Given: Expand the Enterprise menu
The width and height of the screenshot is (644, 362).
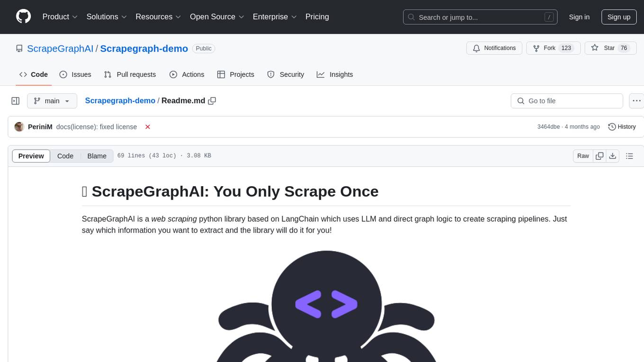Looking at the screenshot, I should click(x=275, y=17).
